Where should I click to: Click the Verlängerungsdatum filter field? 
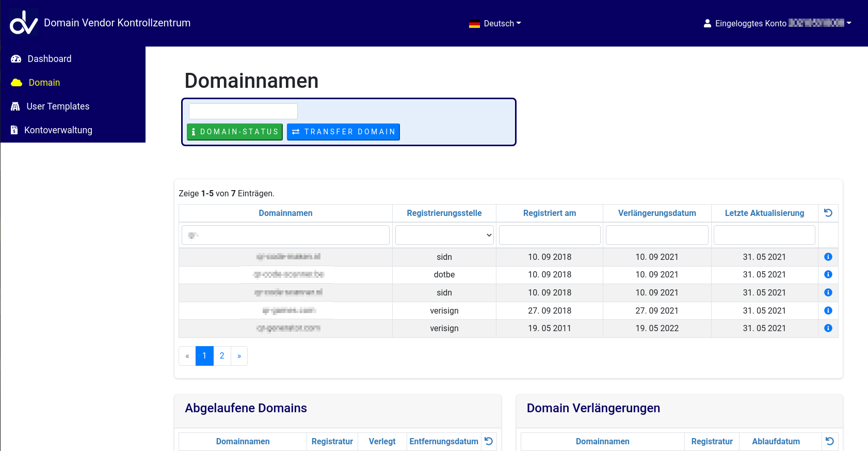coord(657,235)
